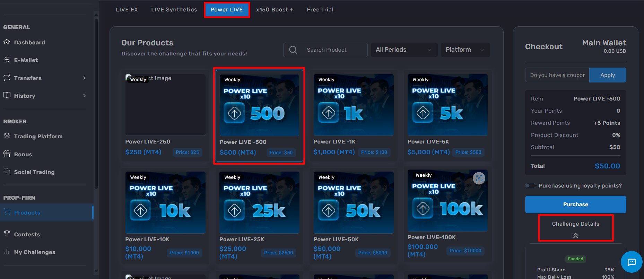Click Price: $100 badge

point(374,152)
